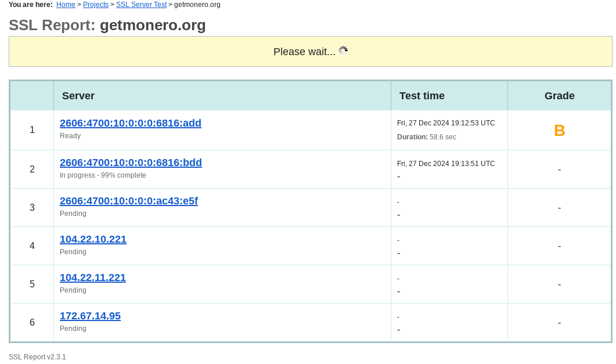Click the 'In progress - 99% complete' status
Viewport: 616px width, 364px height.
coord(103,175)
